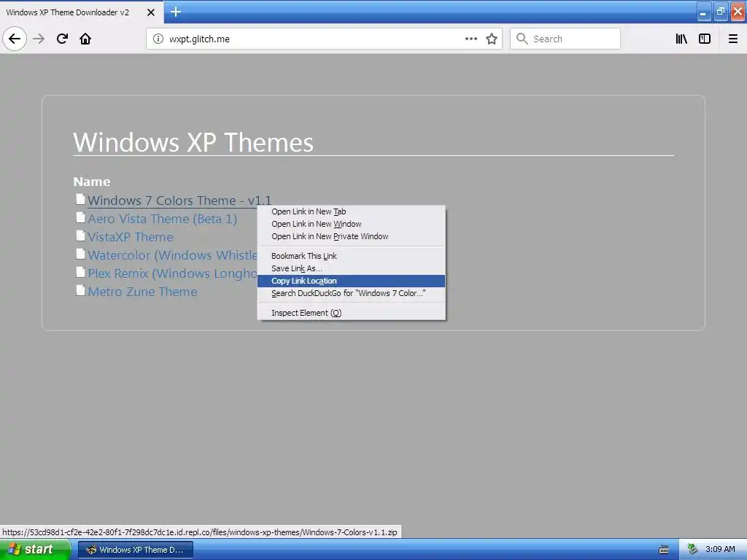Open the Watercolor (Windows Whistler) link
Viewport: 747px width, 560px height.
pos(172,255)
